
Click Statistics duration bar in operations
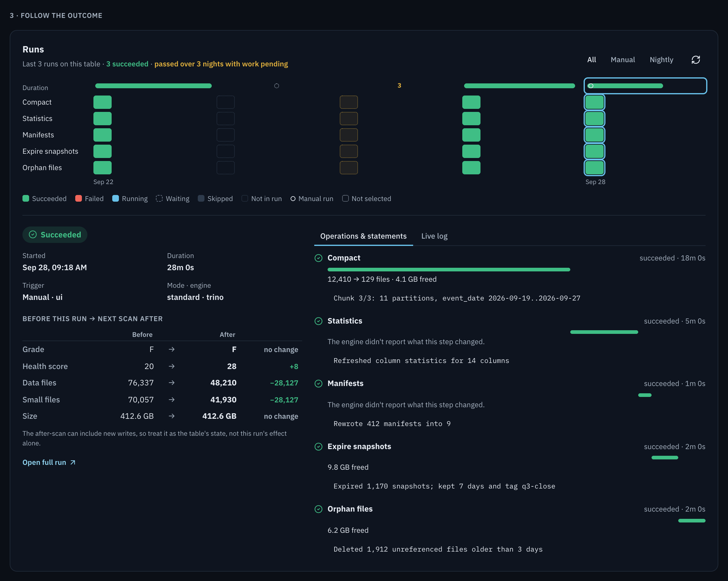[x=604, y=332]
